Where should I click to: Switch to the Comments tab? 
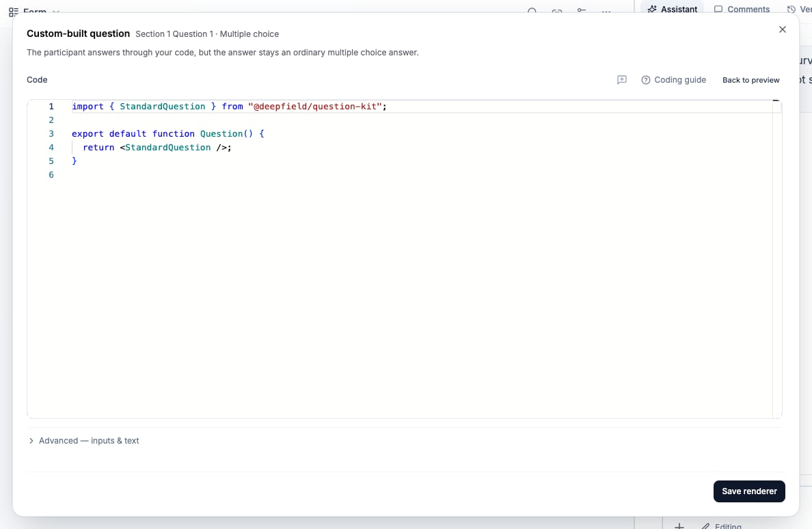click(742, 10)
